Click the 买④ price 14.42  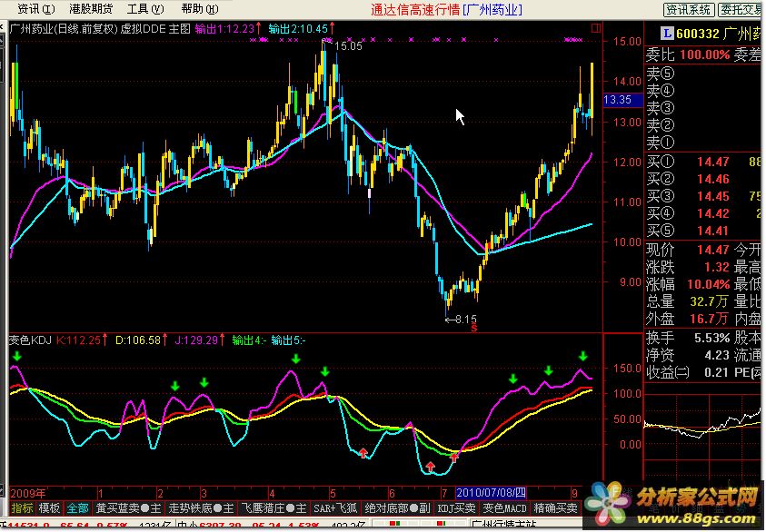[x=712, y=213]
